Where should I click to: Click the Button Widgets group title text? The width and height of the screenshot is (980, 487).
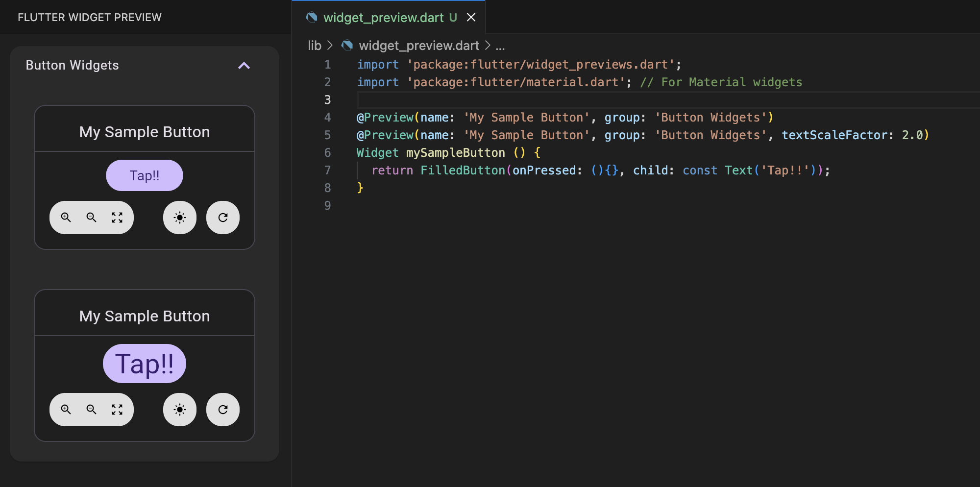pos(73,65)
